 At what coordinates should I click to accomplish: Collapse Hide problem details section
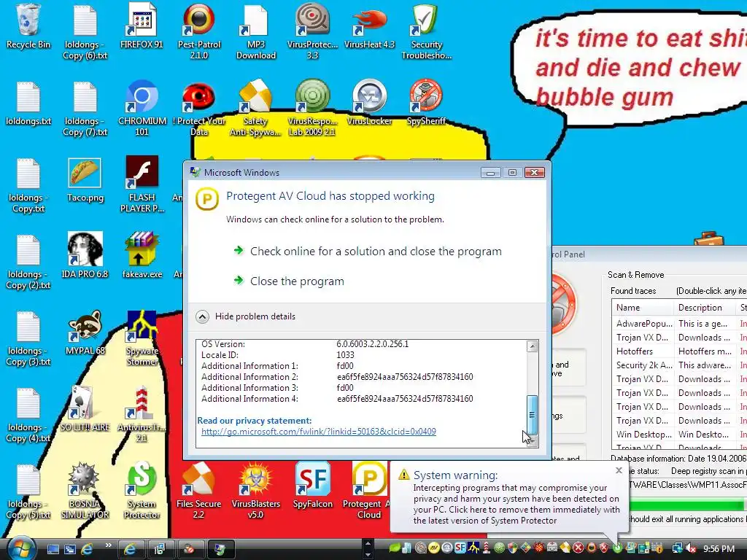click(246, 316)
